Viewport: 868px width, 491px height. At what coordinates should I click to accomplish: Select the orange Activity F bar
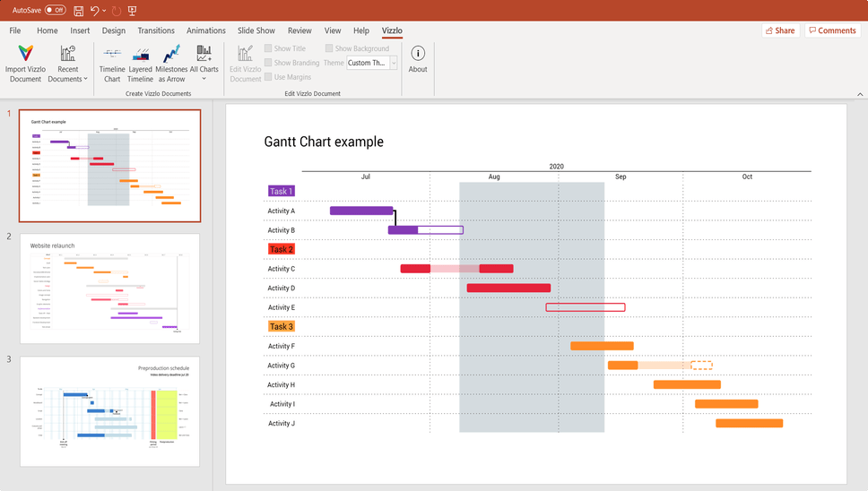point(602,346)
